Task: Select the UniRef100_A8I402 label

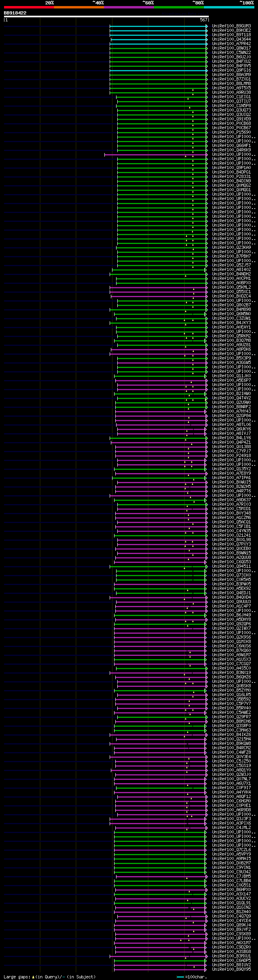Action: click(x=231, y=270)
